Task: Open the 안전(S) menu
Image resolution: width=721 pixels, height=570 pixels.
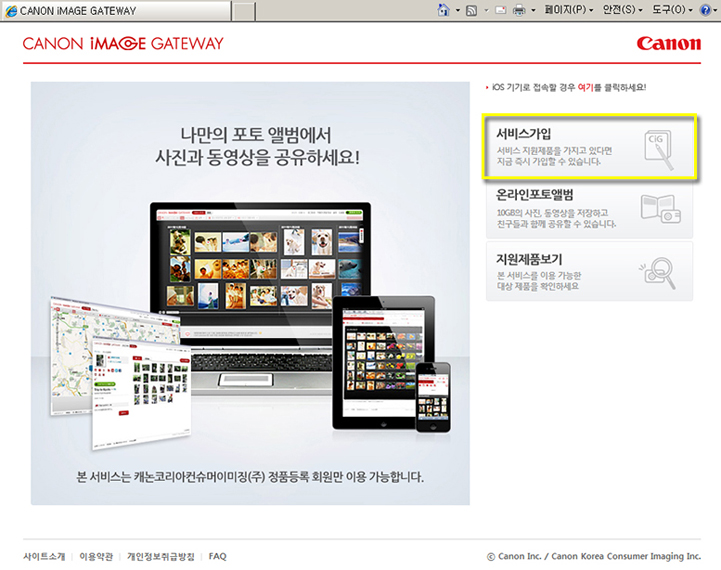Action: (x=622, y=10)
